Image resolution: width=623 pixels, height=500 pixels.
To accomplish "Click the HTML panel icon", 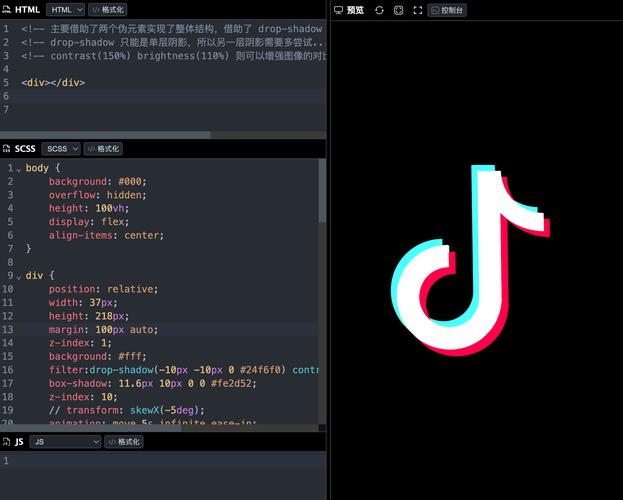I will pyautogui.click(x=6, y=9).
